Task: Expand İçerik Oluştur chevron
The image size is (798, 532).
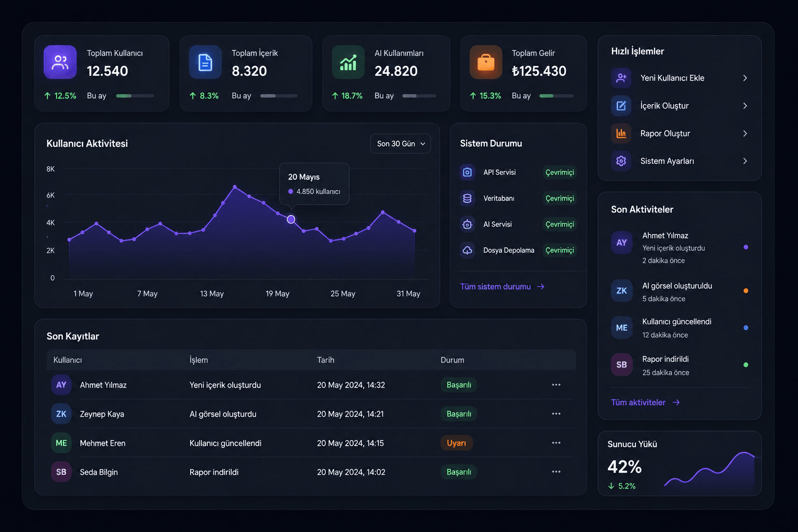Action: (745, 106)
